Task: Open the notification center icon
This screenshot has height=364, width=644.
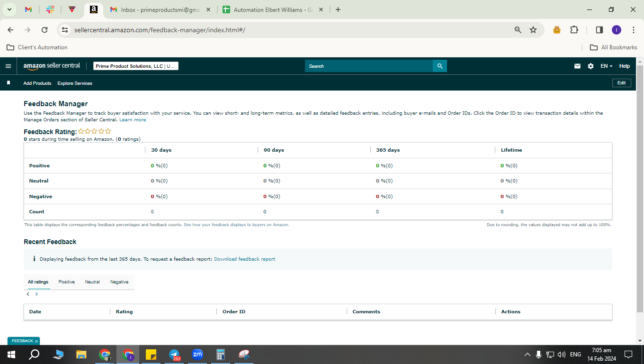Action: (628, 355)
